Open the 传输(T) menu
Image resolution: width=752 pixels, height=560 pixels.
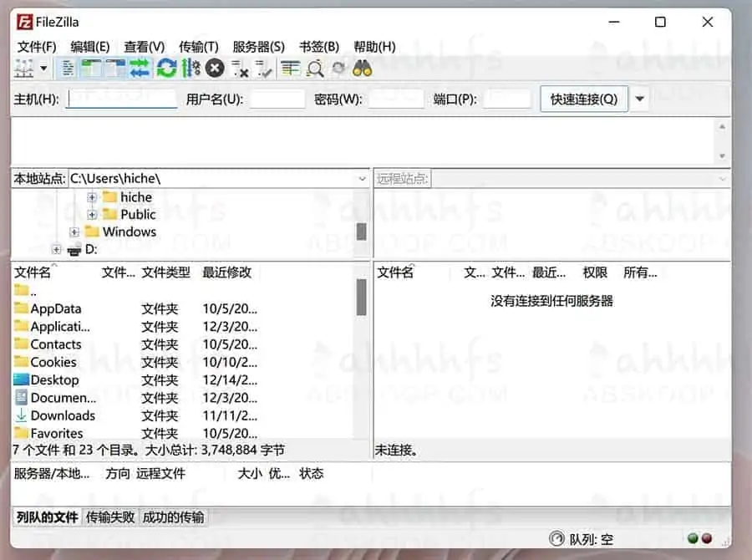point(198,46)
